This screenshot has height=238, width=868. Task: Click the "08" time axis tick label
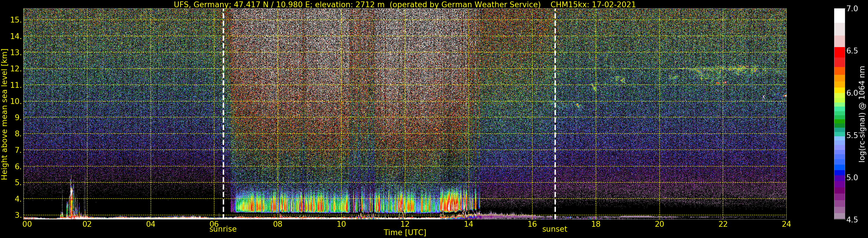278,224
